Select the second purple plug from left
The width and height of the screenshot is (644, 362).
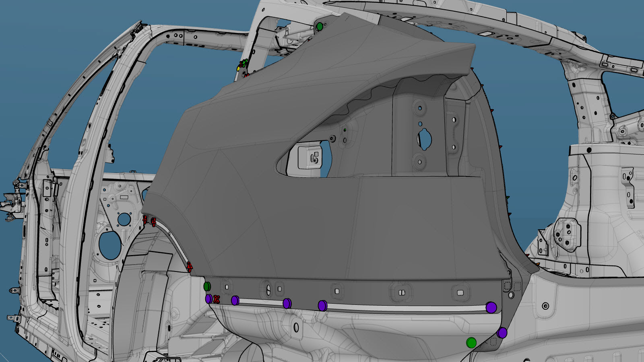235,300
